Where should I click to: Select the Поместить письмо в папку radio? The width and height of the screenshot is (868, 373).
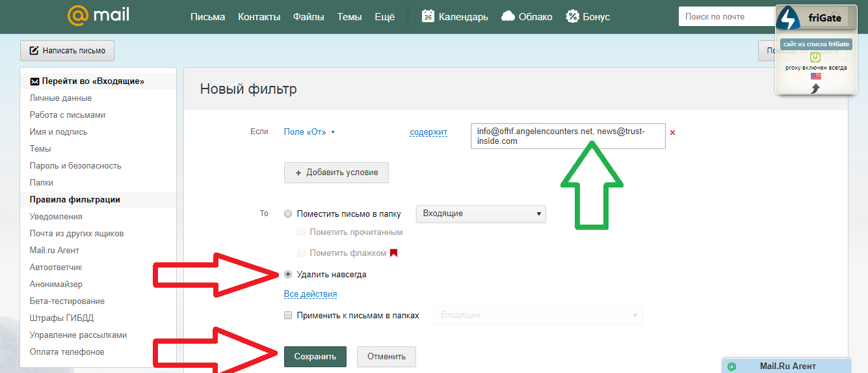(288, 214)
